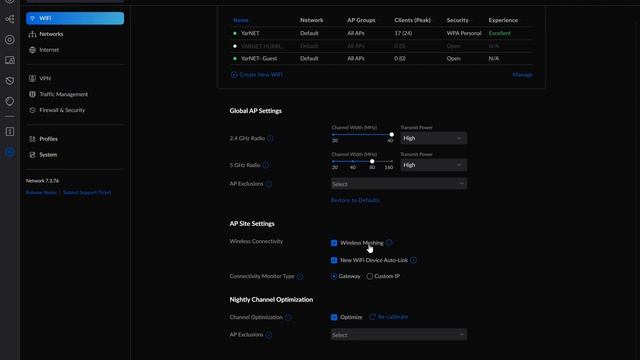Click the info icon beside Channel Optimization
The height and width of the screenshot is (360, 640).
(288, 317)
